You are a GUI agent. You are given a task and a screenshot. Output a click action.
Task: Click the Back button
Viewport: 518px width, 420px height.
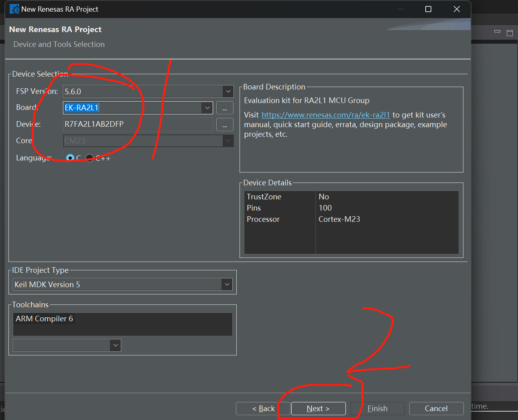click(x=263, y=408)
